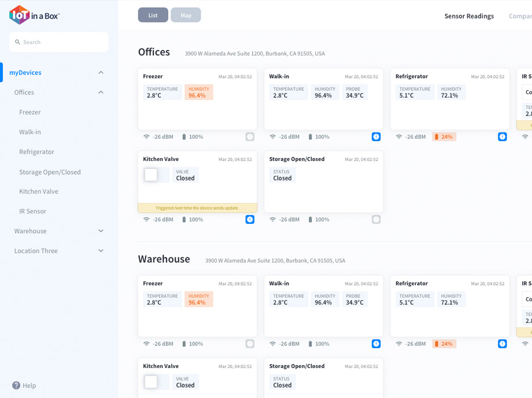Select IR Sensor in sidebar tree
Image resolution: width=532 pixels, height=398 pixels.
(32, 211)
